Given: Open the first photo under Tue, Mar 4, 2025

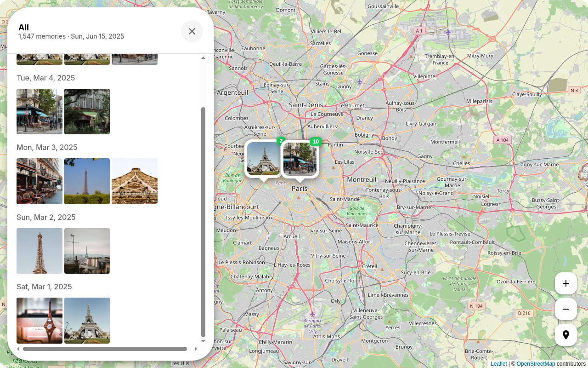Looking at the screenshot, I should pyautogui.click(x=40, y=111).
